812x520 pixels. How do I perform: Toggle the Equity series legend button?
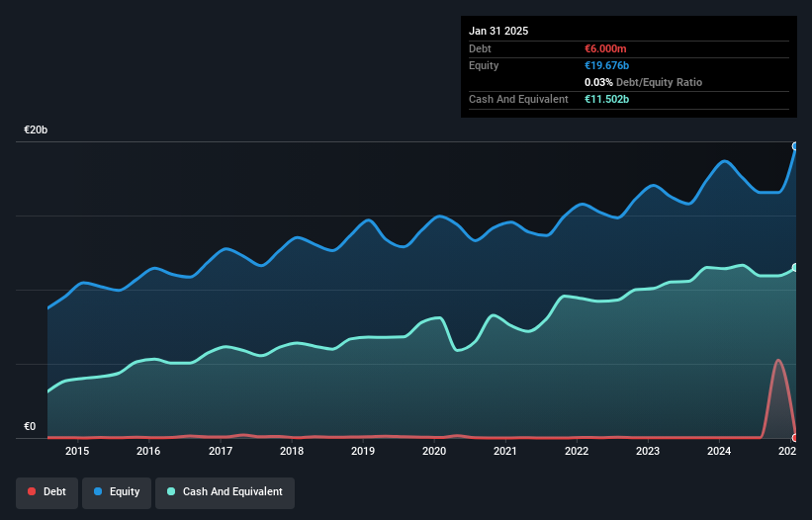117,492
